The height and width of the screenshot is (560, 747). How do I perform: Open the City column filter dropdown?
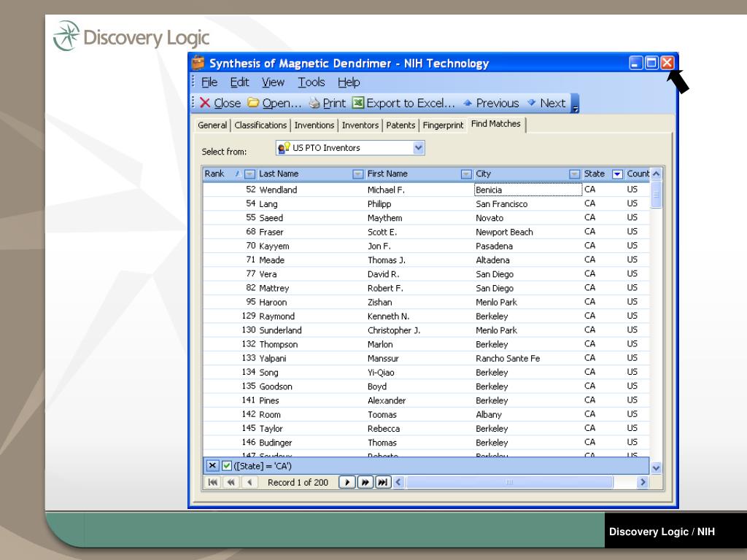click(x=575, y=174)
